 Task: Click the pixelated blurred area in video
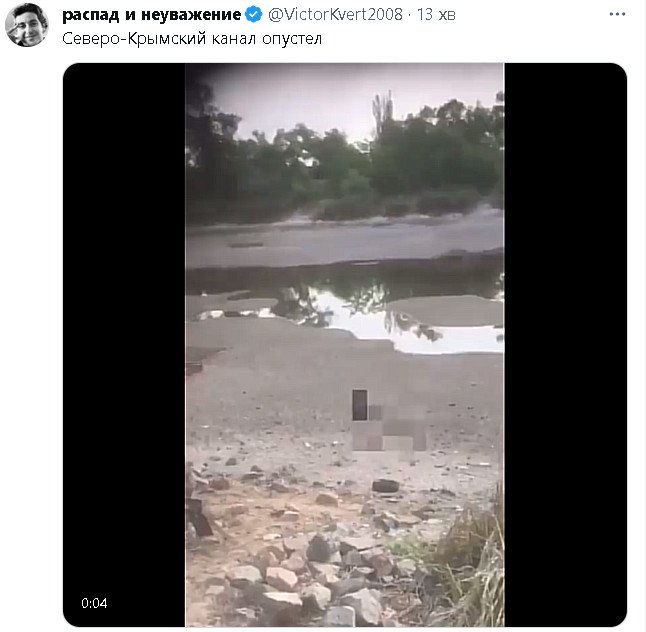(385, 425)
